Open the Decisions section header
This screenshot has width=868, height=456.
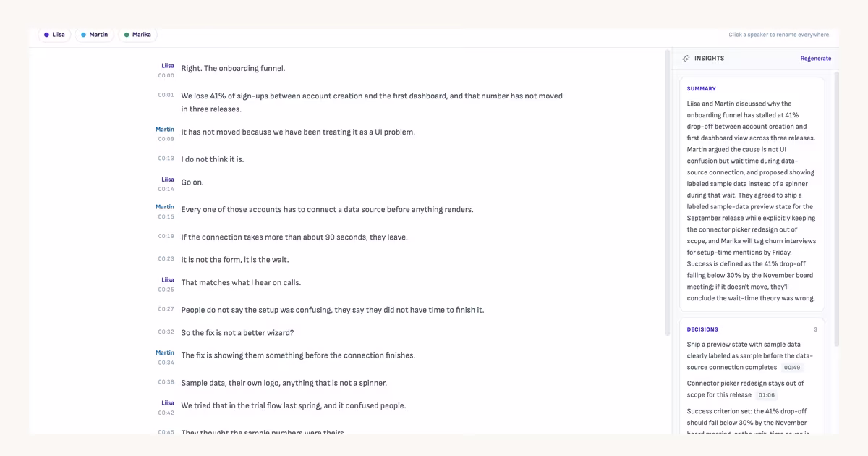pos(752,329)
